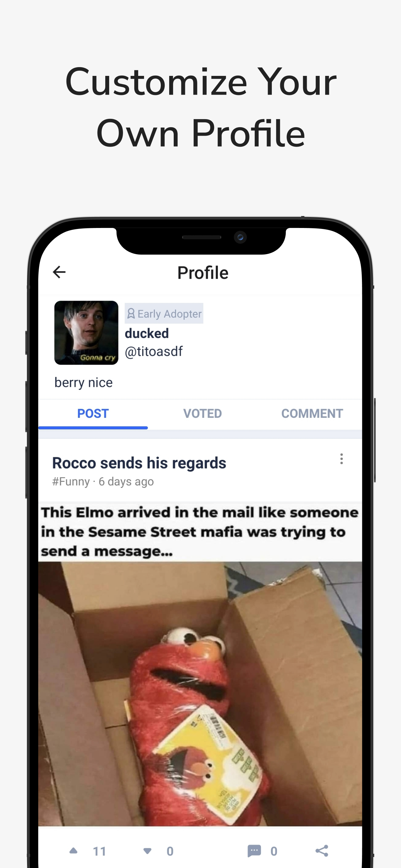Tap the comment count next to the bubble

point(274,852)
